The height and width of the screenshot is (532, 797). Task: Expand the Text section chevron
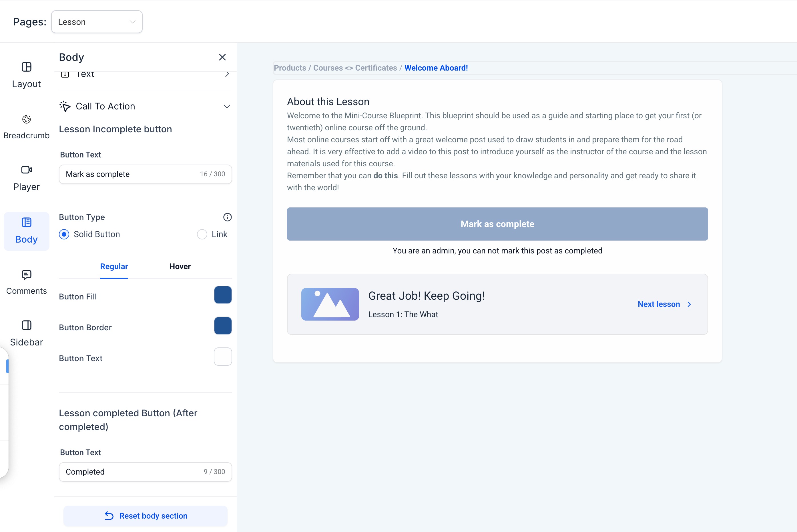pos(227,74)
